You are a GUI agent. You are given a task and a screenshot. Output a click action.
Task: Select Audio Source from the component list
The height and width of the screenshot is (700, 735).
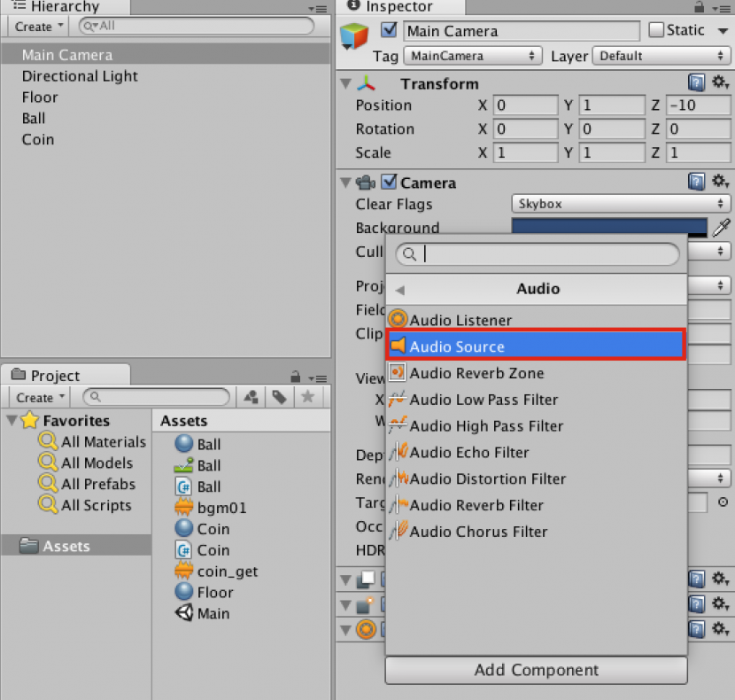click(x=536, y=346)
